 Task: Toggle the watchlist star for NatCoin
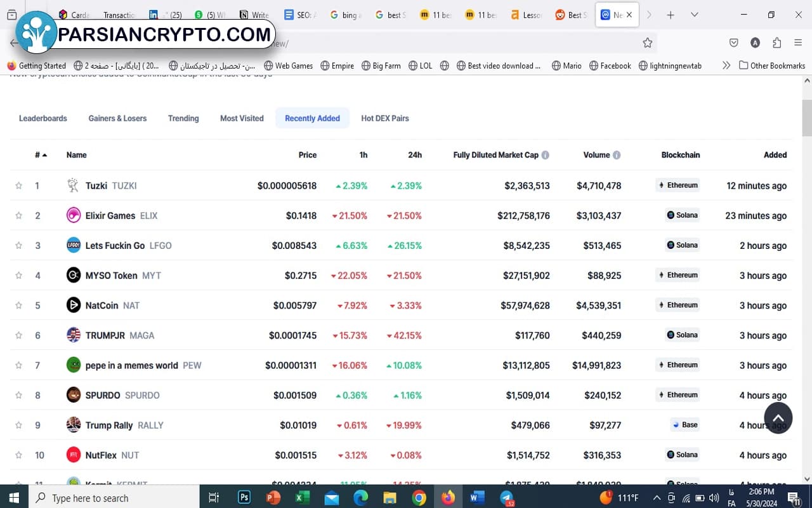[x=18, y=305]
